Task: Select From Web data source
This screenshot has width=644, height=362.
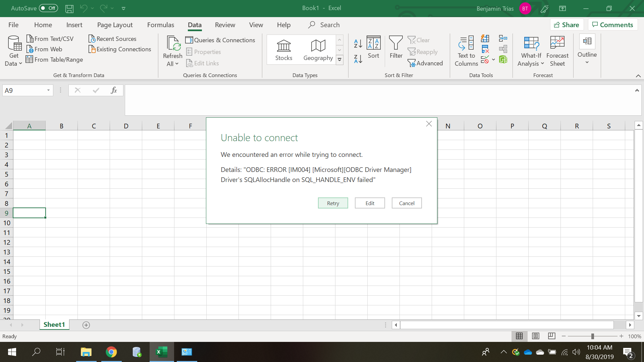Action: [44, 49]
